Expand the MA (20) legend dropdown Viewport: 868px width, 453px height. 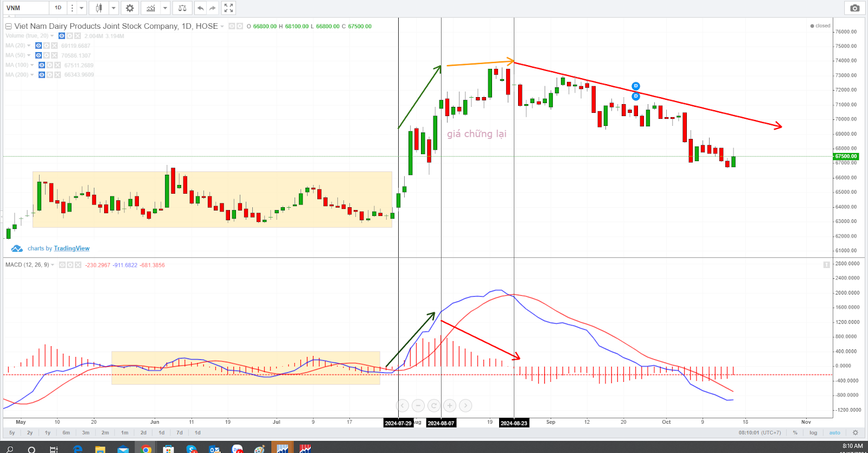pyautogui.click(x=29, y=46)
